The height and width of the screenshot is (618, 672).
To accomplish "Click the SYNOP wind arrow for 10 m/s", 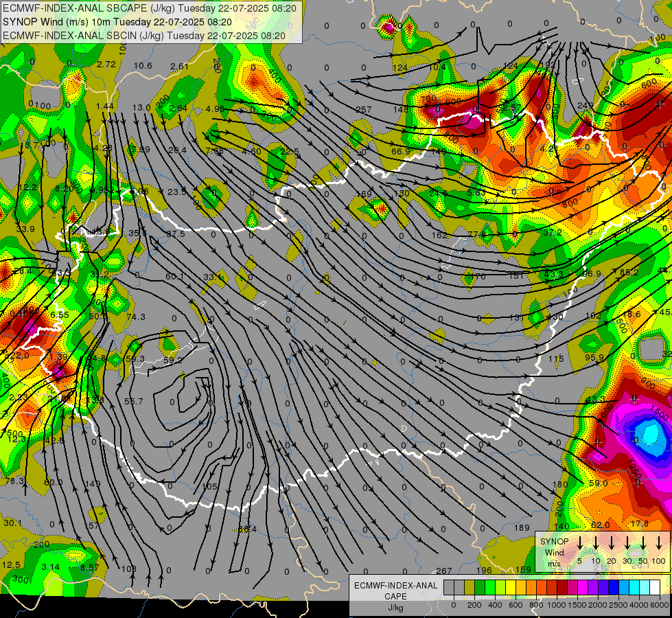I will [595, 543].
